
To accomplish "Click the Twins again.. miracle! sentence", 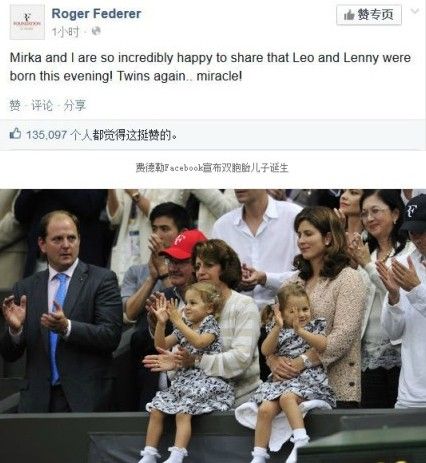I will coord(179,76).
